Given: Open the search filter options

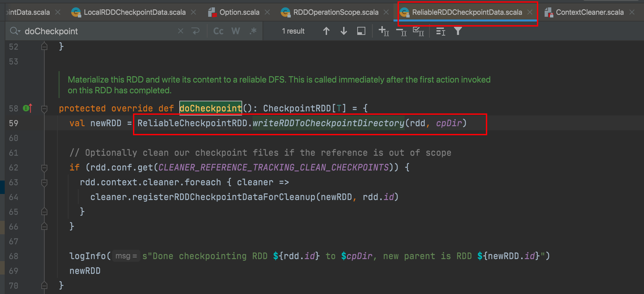Looking at the screenshot, I should 458,31.
